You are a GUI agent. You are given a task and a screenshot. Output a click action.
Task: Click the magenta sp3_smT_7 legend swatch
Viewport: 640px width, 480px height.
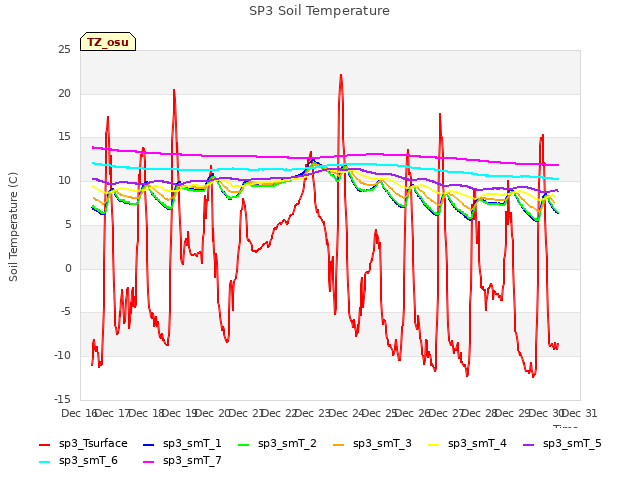click(x=149, y=462)
